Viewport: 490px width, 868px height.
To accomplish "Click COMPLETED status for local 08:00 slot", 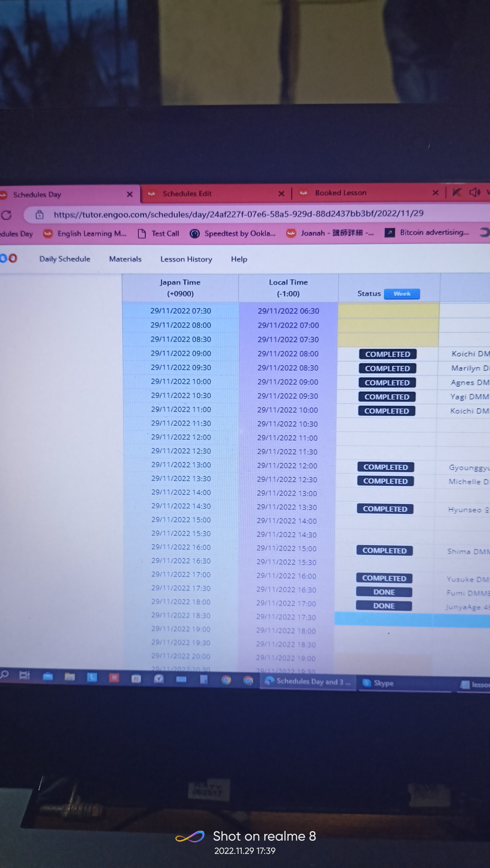I will point(387,354).
